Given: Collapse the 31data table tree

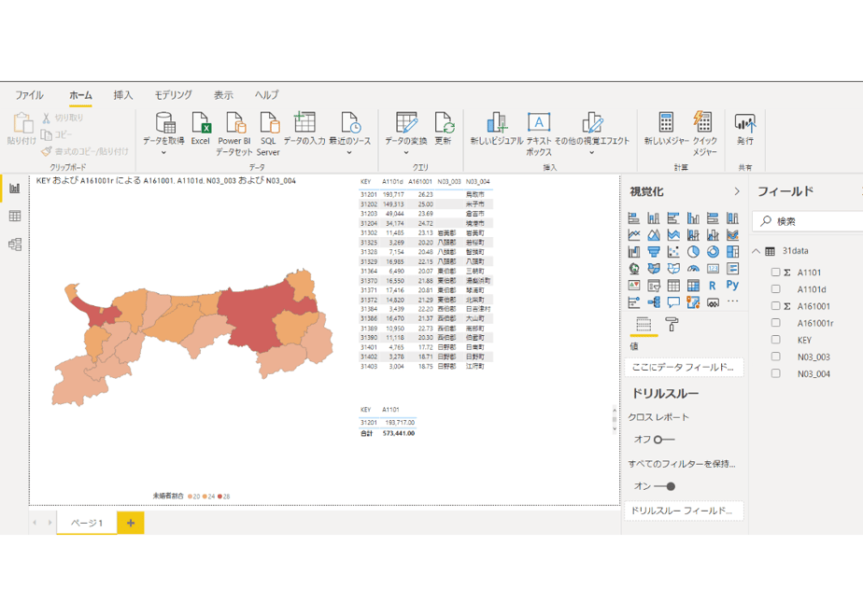Looking at the screenshot, I should (757, 251).
